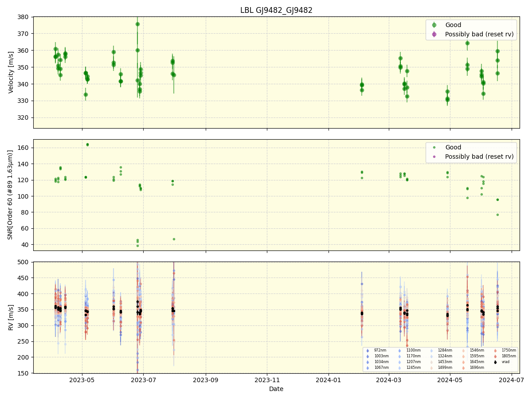Select the purple Possibly bad marker in velocity legend
Image resolution: width=532 pixels, height=399 pixels.
click(x=434, y=34)
